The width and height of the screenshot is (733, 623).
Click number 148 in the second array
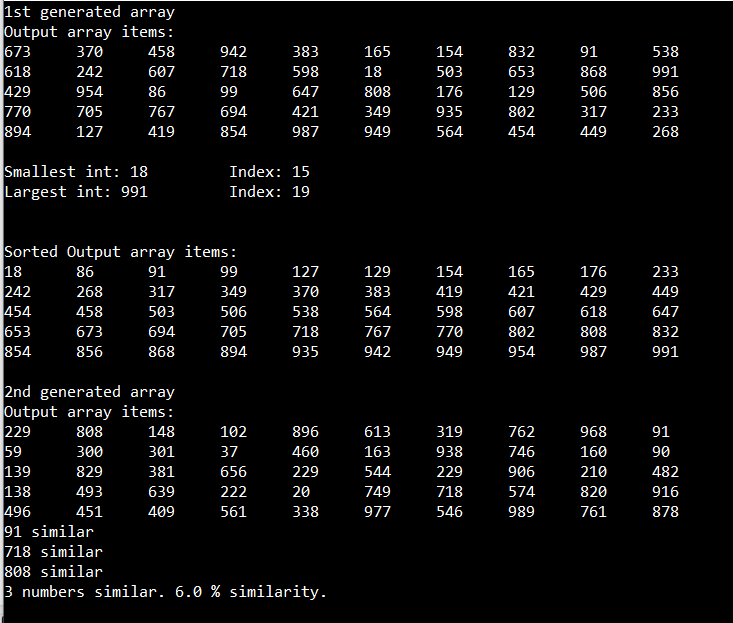[x=161, y=432]
